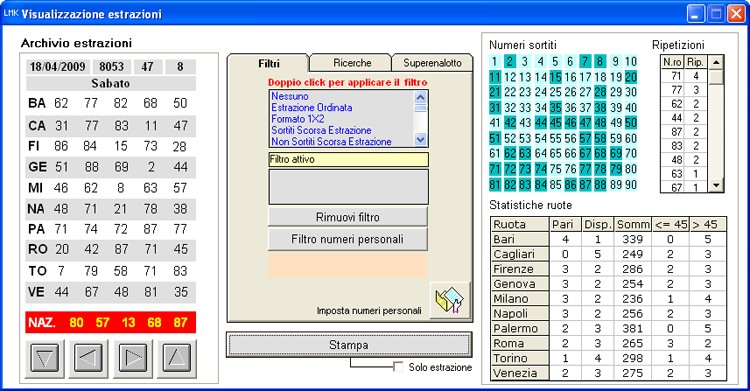Click the Rimuovi filtro button
This screenshot has height=391, width=750.
tap(348, 217)
